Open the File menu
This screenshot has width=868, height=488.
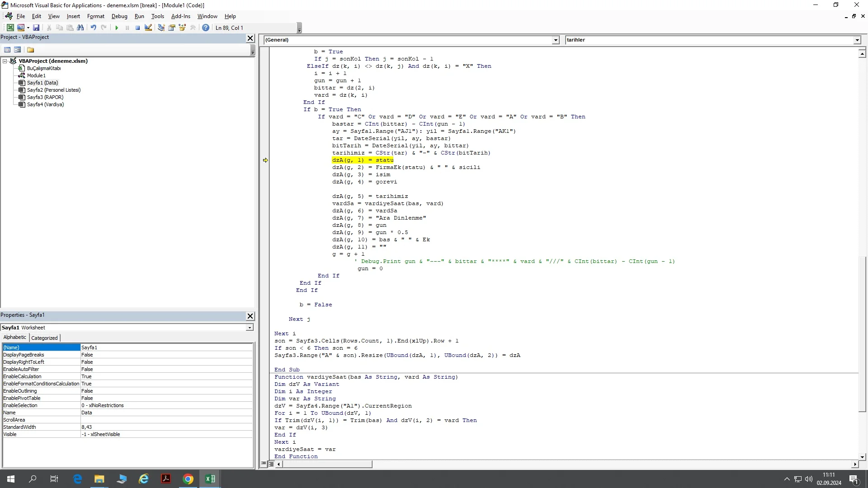21,16
